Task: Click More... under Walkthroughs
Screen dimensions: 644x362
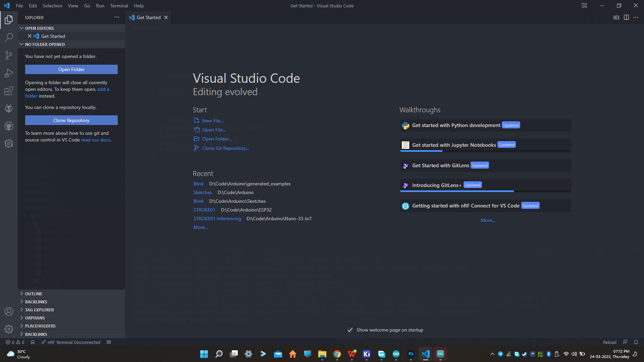Action: pos(488,220)
